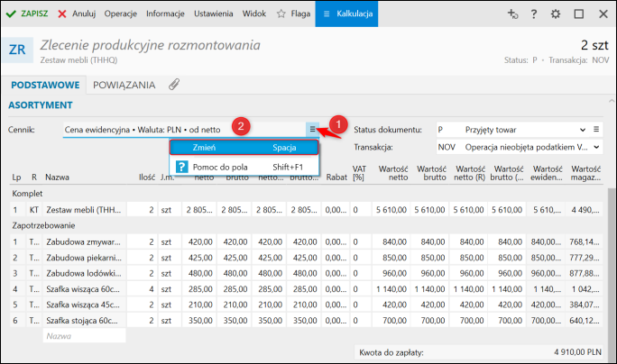Image resolution: width=617 pixels, height=364 pixels.
Task: Select the Szafka wisząca 60c... row name
Action: (84, 289)
